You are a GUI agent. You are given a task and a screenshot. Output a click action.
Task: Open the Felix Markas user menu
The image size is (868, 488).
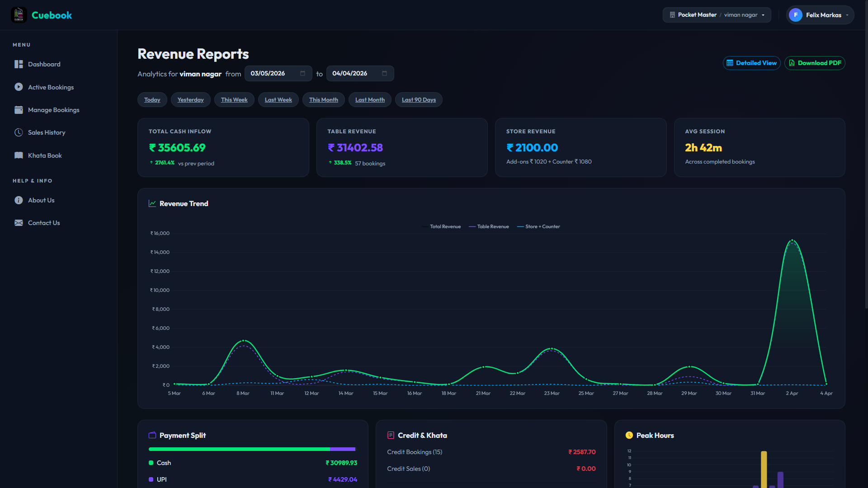pos(820,15)
